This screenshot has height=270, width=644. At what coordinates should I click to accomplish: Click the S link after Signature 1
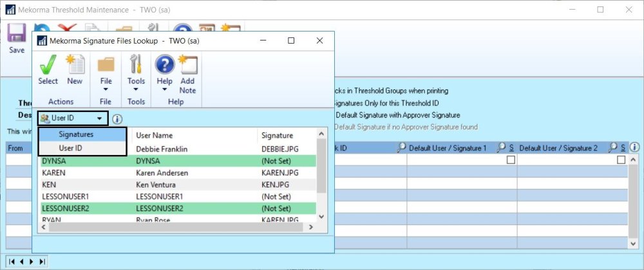pyautogui.click(x=512, y=148)
